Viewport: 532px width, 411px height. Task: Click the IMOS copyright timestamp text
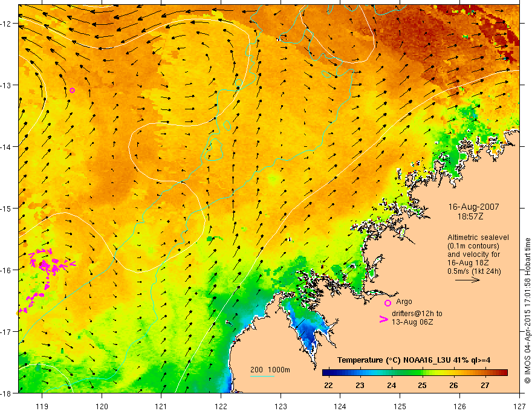pos(527,311)
